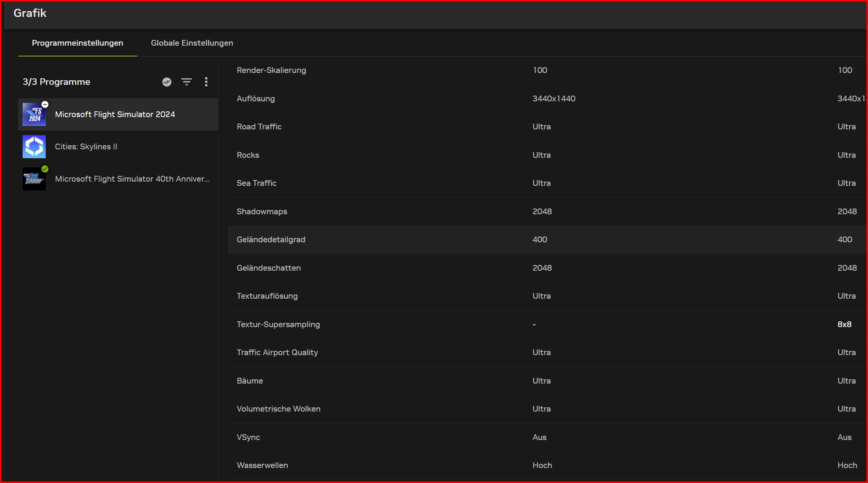The width and height of the screenshot is (868, 483).
Task: Click the Cities: Skylines II hexagon icon
Action: 34,147
